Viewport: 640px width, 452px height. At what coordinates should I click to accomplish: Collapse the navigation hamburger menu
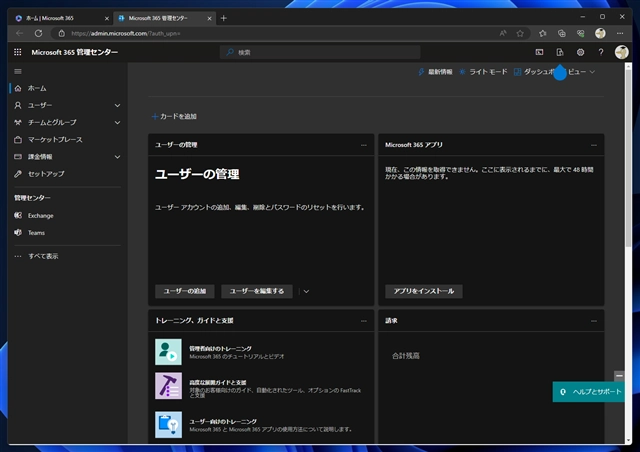point(18,71)
